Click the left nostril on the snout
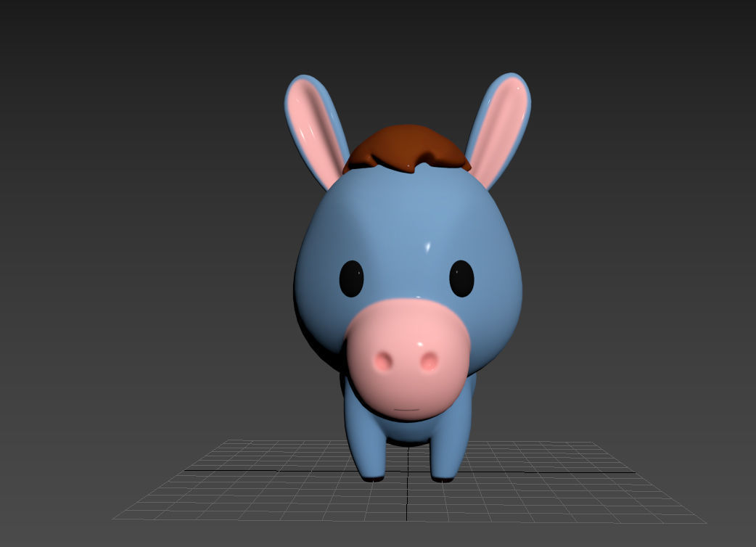 click(x=384, y=361)
